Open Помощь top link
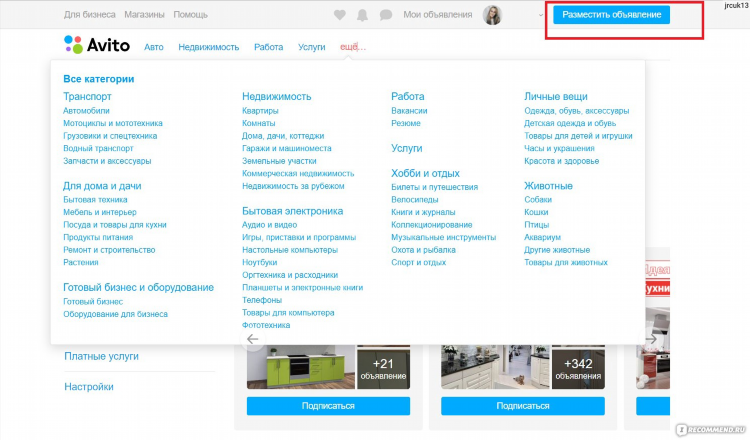750x440 pixels. (x=190, y=15)
